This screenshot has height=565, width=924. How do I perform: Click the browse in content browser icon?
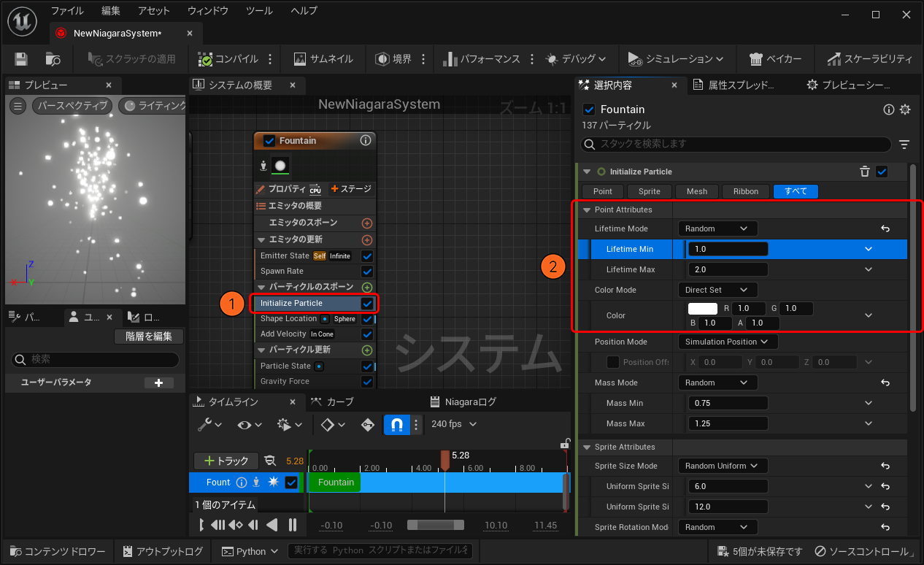click(x=53, y=59)
